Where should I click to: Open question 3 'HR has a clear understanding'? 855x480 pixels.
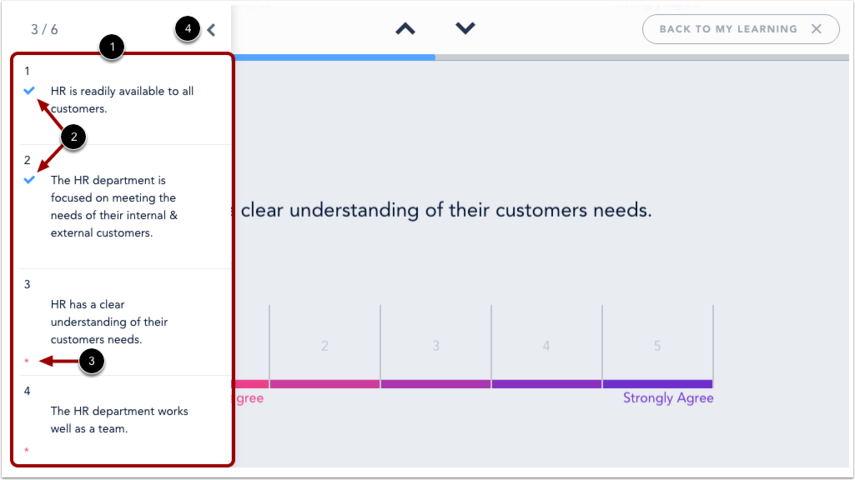coord(109,322)
